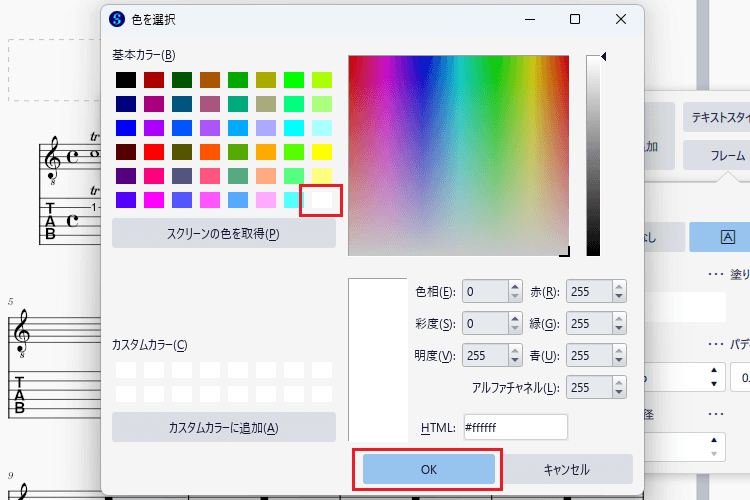Viewport: 750px width, 500px height.
Task: Select the white basic color swatch
Action: click(322, 200)
